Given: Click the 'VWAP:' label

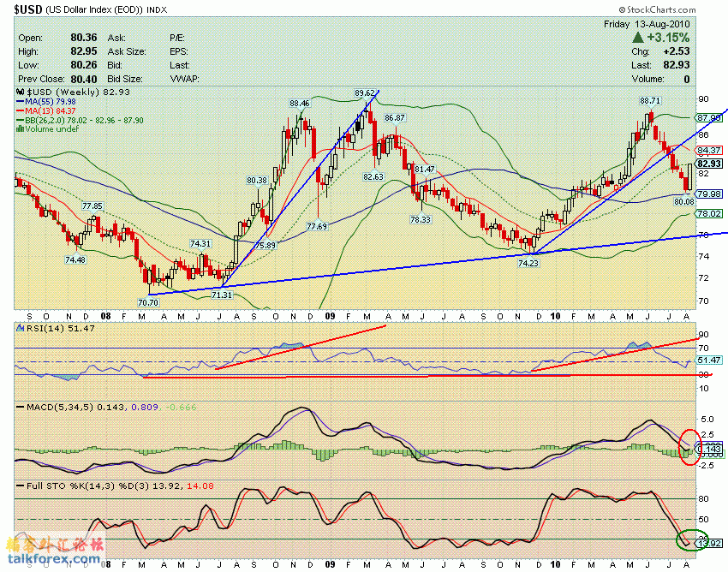Looking at the screenshot, I should click(x=185, y=79).
